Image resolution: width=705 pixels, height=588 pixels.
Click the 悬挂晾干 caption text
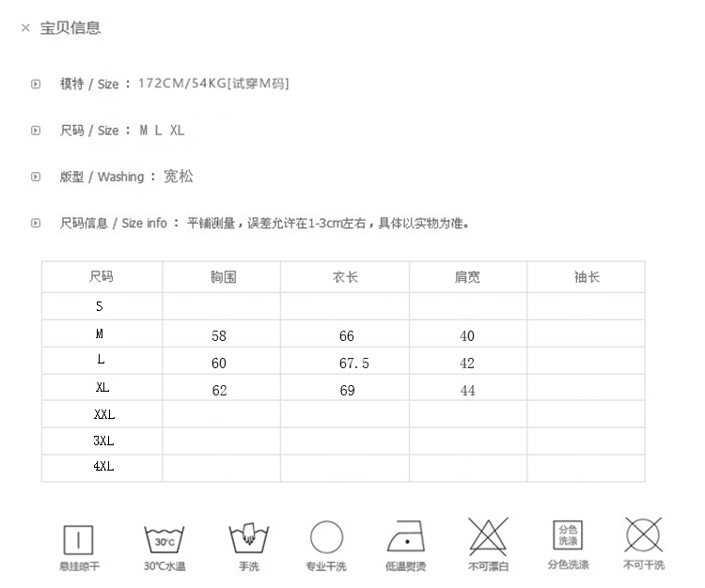click(80, 566)
